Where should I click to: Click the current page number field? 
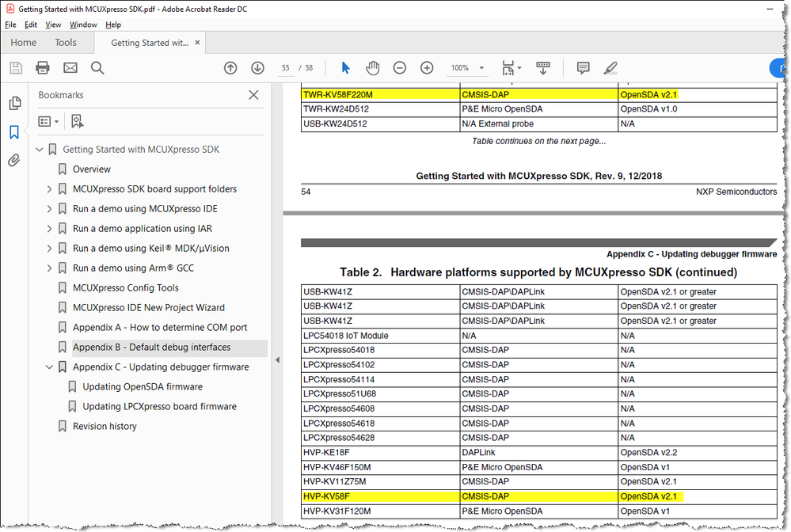(x=285, y=68)
